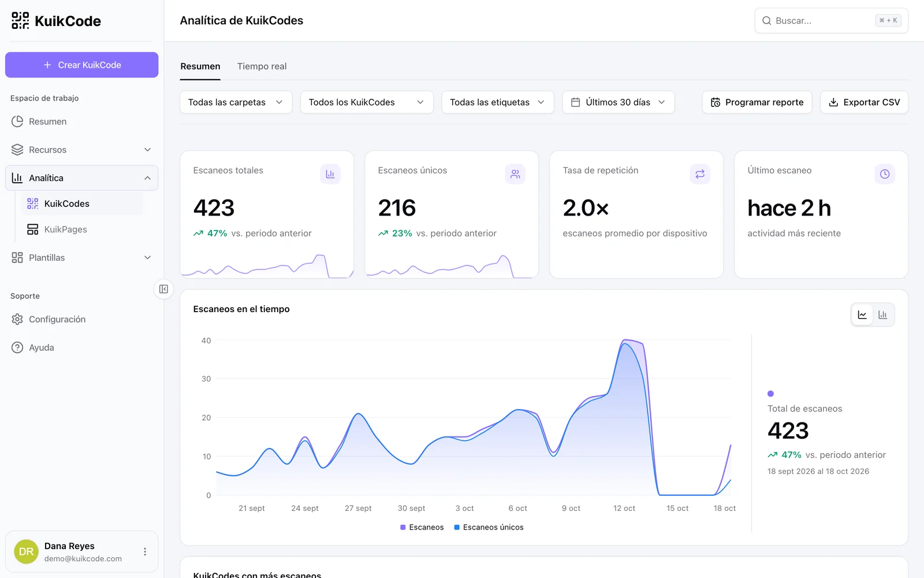Switch to the Tiempo real tab
The height and width of the screenshot is (578, 924).
pyautogui.click(x=262, y=66)
